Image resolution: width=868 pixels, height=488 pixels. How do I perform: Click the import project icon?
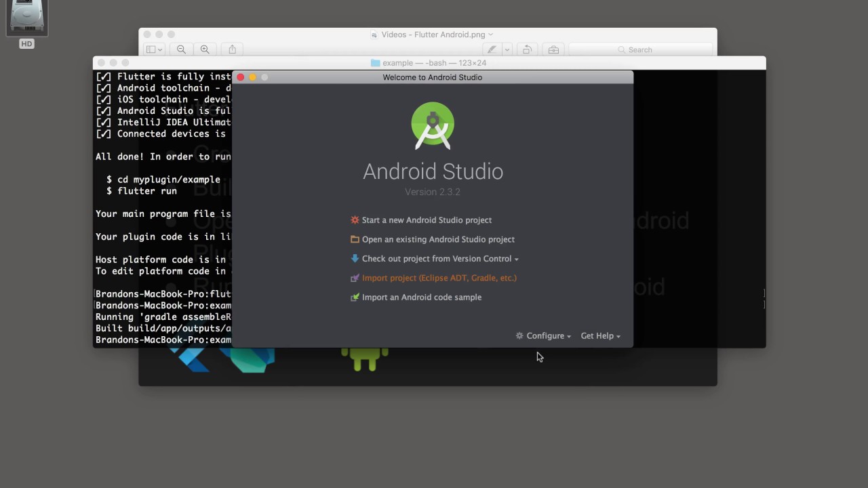355,278
